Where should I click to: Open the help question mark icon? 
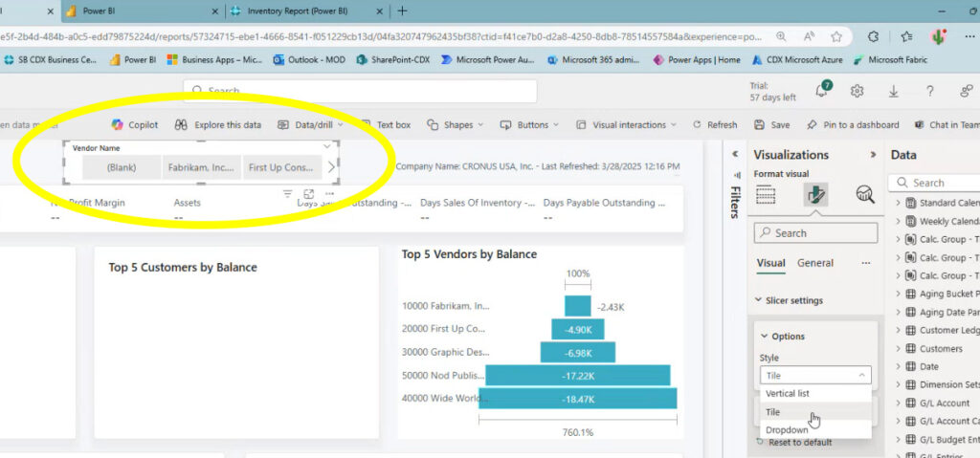point(930,91)
